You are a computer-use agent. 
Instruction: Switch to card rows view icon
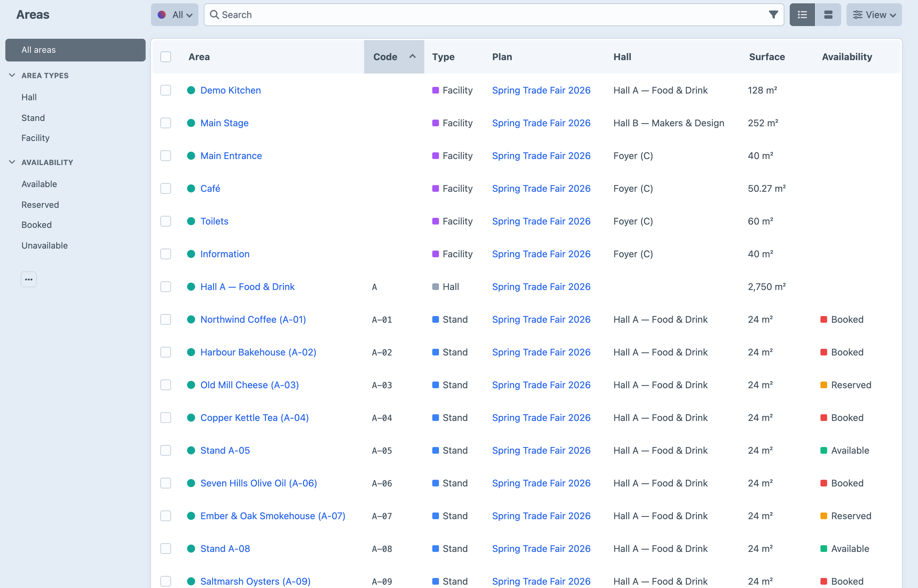tap(828, 15)
